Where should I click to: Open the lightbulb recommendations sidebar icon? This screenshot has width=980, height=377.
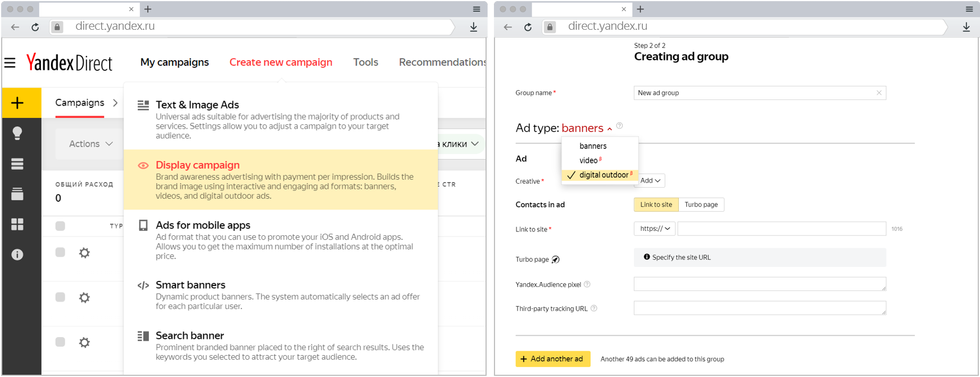pyautogui.click(x=17, y=133)
